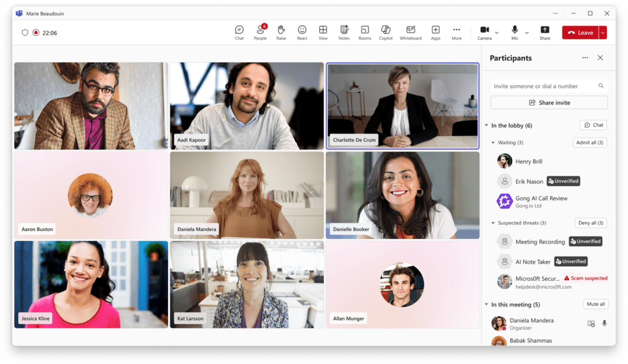Turn off your Camera
The image size is (628, 364).
point(483,32)
